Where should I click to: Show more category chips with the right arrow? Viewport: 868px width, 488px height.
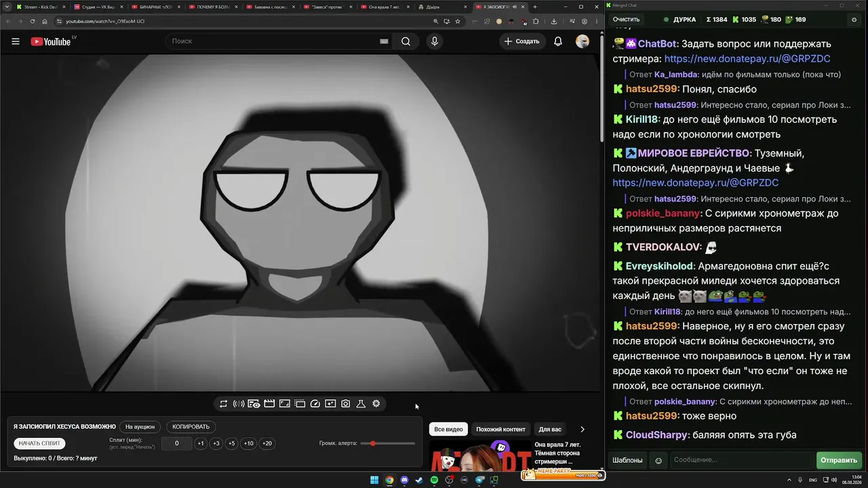(x=582, y=429)
